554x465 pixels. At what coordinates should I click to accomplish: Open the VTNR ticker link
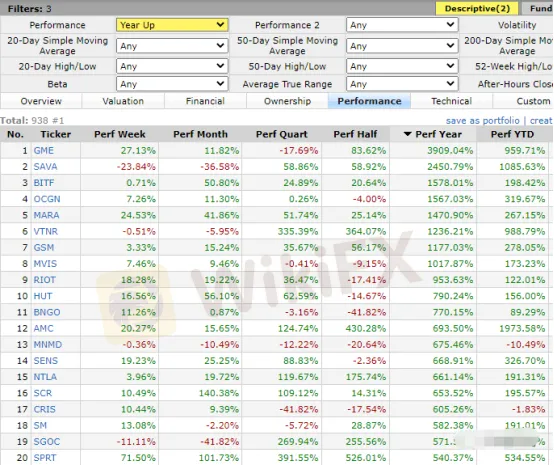pos(46,232)
